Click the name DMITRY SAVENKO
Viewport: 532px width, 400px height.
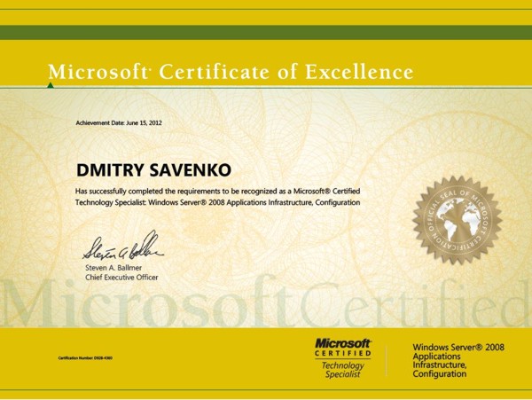(154, 170)
